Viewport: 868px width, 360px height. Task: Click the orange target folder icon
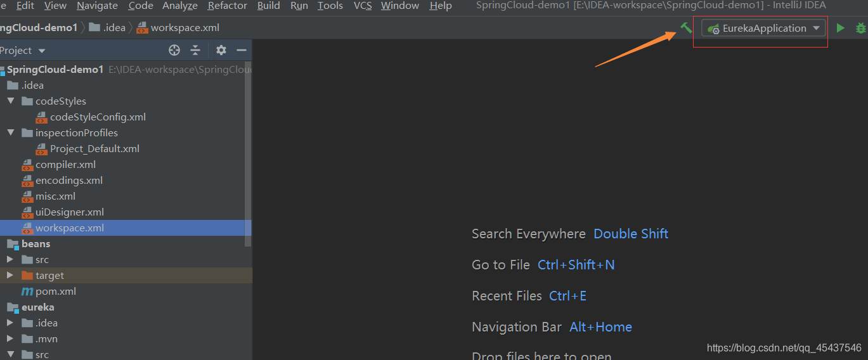[x=27, y=276]
